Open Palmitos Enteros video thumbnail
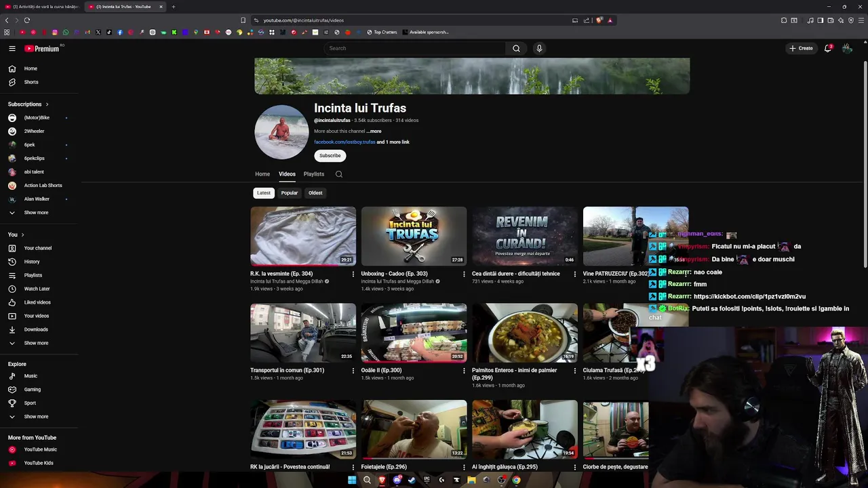 525,333
